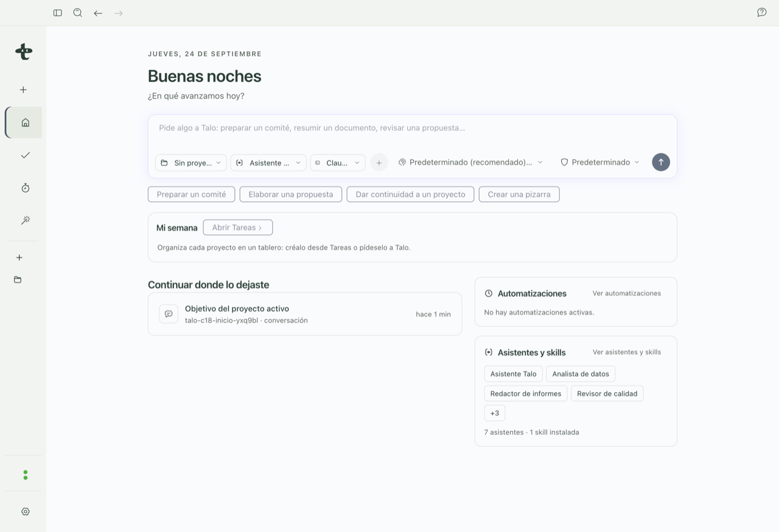Go back with left arrow
The height and width of the screenshot is (532, 779).
[98, 13]
